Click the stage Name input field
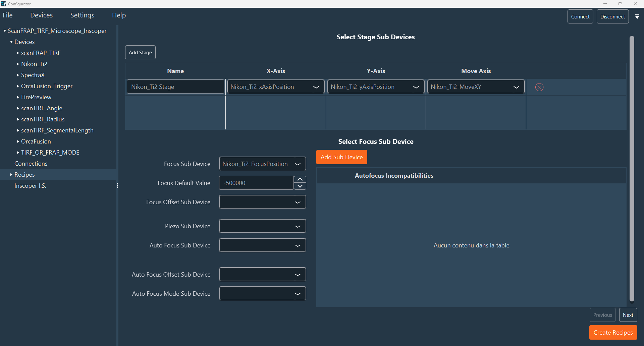Viewport: 644px width, 346px height. coord(175,87)
